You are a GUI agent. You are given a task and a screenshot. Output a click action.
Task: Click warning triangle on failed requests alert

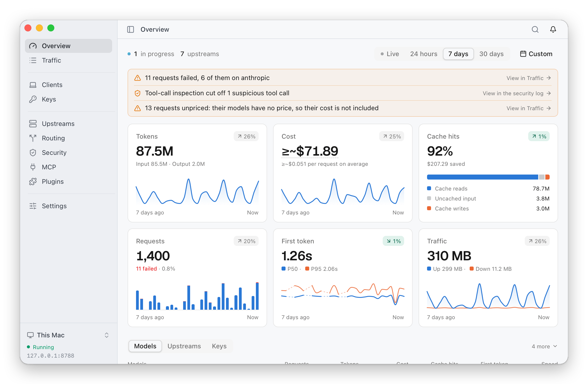point(138,78)
